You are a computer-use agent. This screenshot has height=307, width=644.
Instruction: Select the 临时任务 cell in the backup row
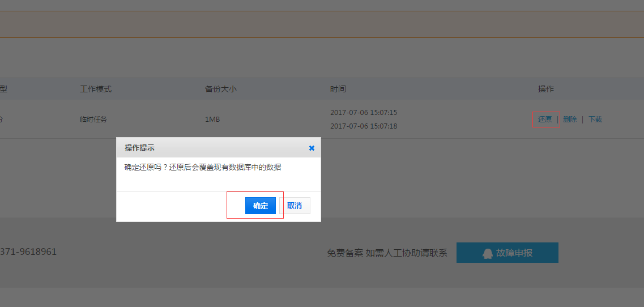coord(93,120)
